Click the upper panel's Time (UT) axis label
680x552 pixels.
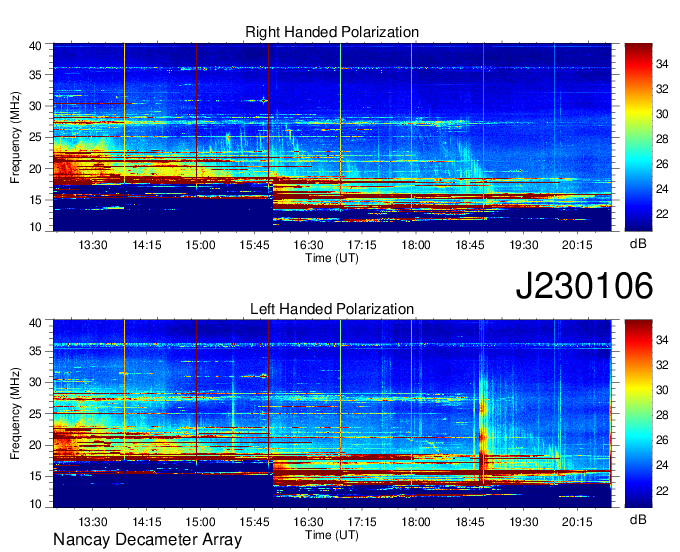pyautogui.click(x=332, y=258)
